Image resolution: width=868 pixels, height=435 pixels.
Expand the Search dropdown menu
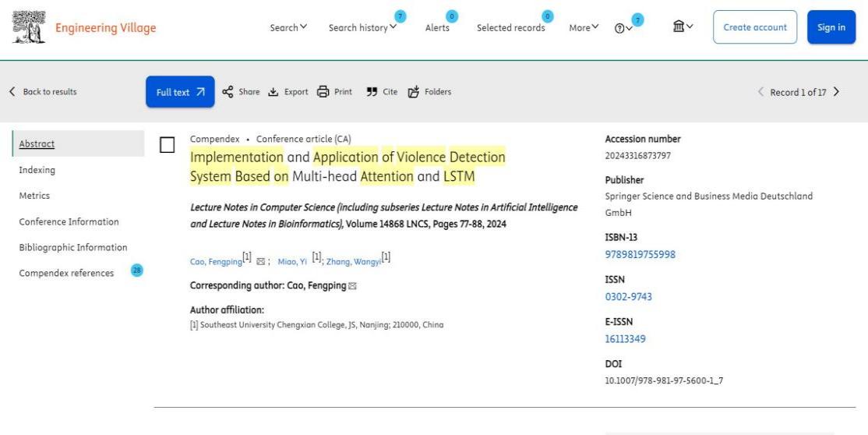tap(288, 27)
